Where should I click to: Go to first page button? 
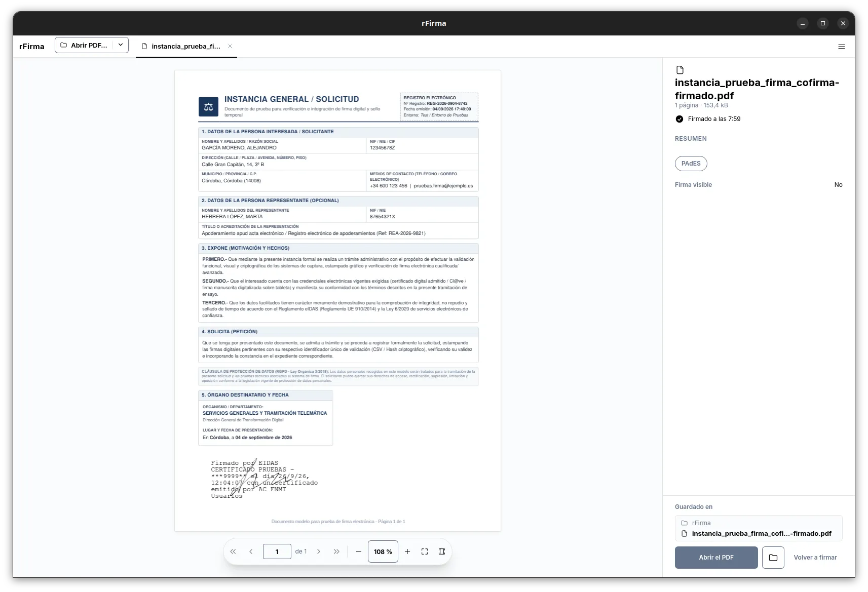click(x=233, y=551)
